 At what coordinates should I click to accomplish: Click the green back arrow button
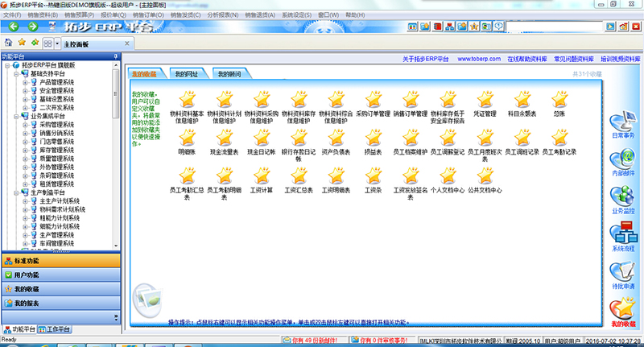(x=9, y=27)
